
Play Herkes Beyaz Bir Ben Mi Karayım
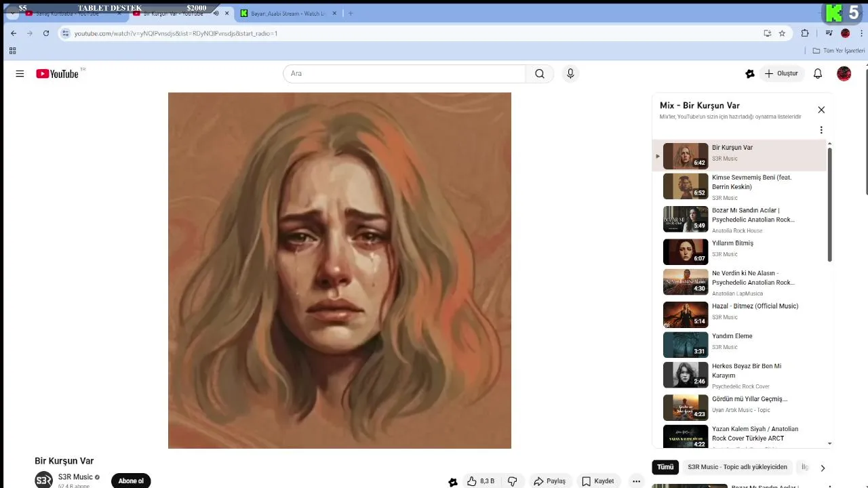741,375
